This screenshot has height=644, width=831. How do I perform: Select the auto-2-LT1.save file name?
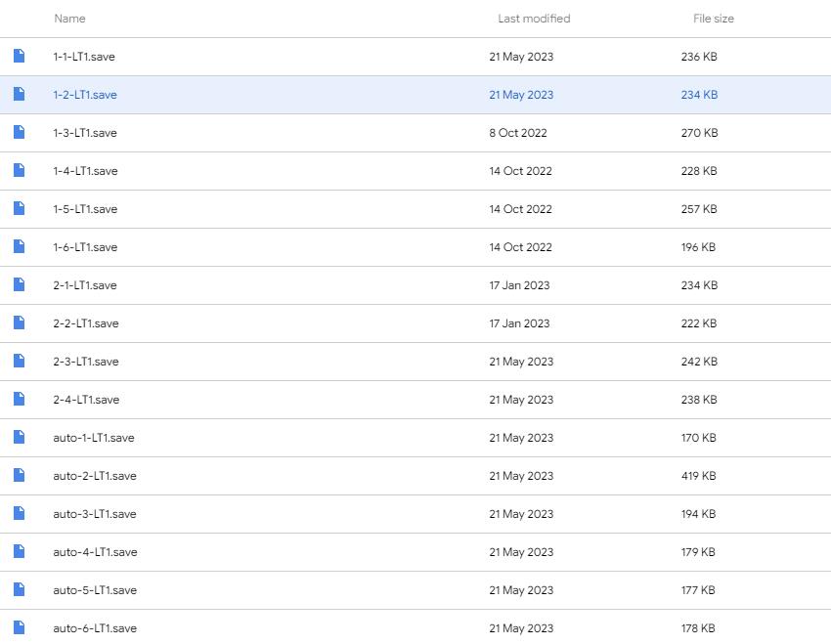click(95, 476)
